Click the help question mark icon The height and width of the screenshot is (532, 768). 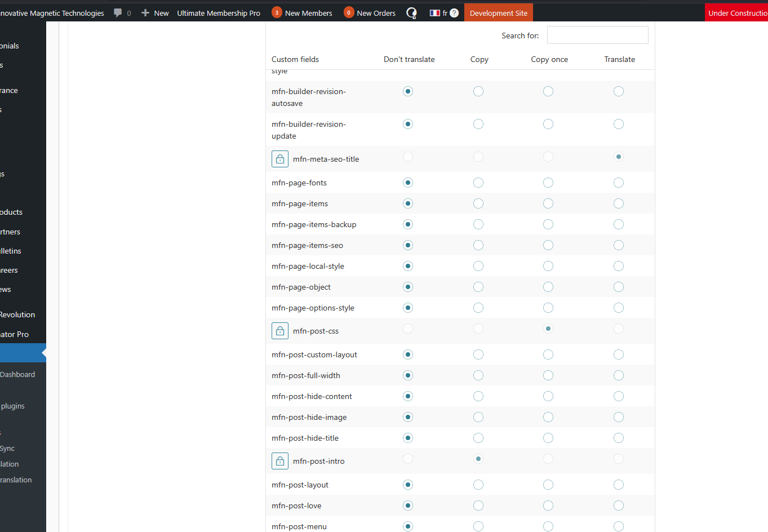[x=454, y=13]
